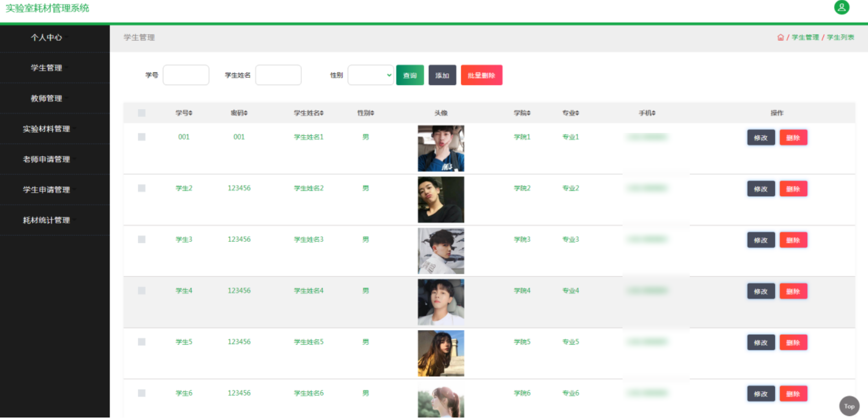Sort by 学号 column header
This screenshot has height=419, width=868.
point(184,113)
